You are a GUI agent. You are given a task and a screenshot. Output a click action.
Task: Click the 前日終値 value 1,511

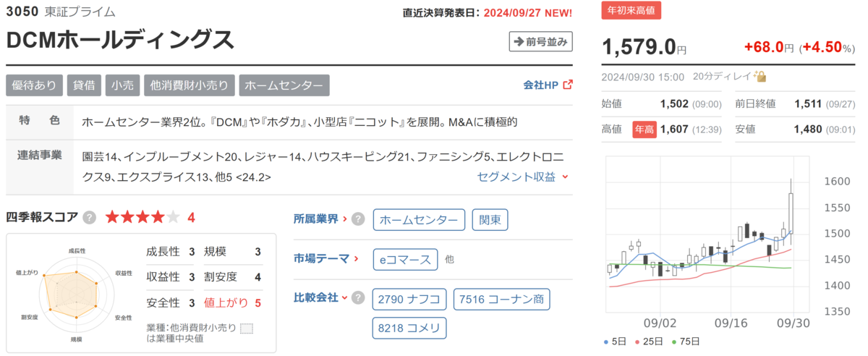click(808, 103)
